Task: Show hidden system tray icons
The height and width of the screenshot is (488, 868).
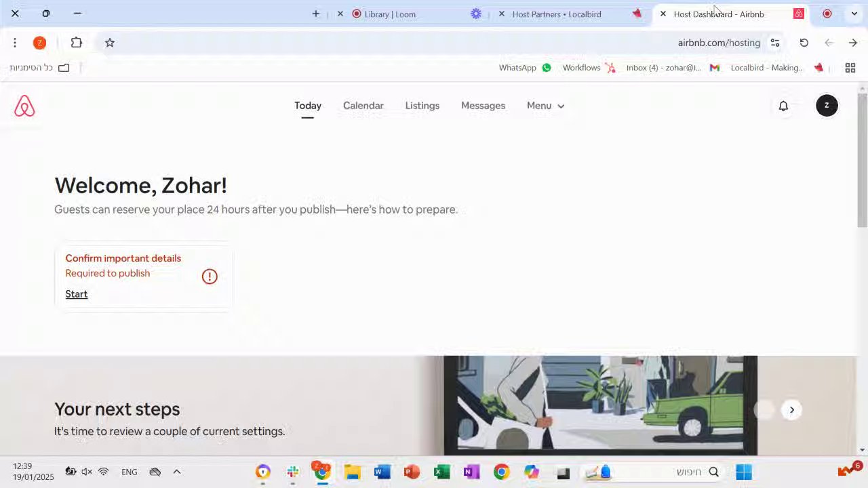Action: (177, 472)
